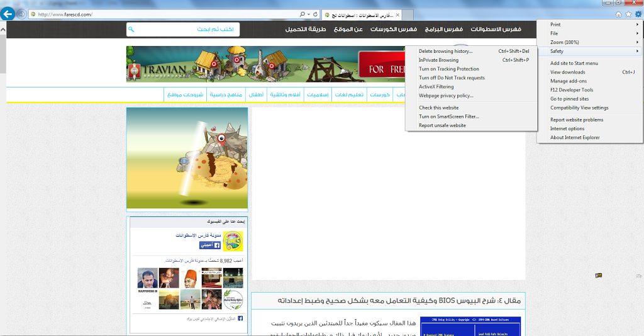Click the address bar search magnifier icon
The width and height of the screenshot is (644, 336).
[303, 14]
